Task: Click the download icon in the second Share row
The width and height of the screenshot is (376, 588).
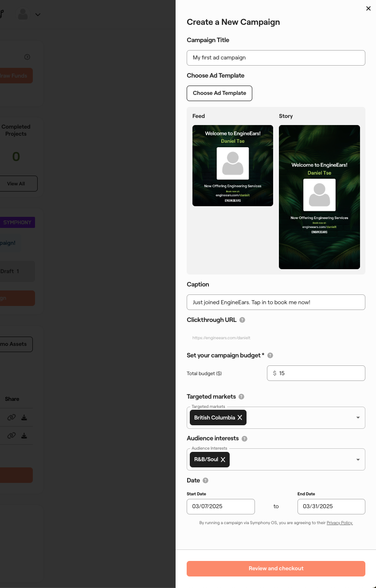Action: pos(24,435)
